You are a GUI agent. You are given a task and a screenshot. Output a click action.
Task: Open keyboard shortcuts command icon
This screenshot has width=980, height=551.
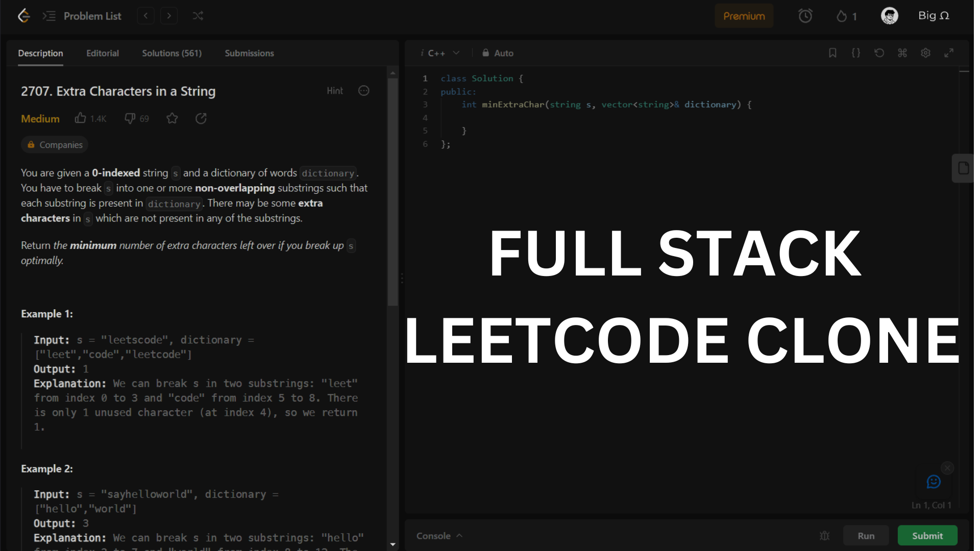[902, 53]
